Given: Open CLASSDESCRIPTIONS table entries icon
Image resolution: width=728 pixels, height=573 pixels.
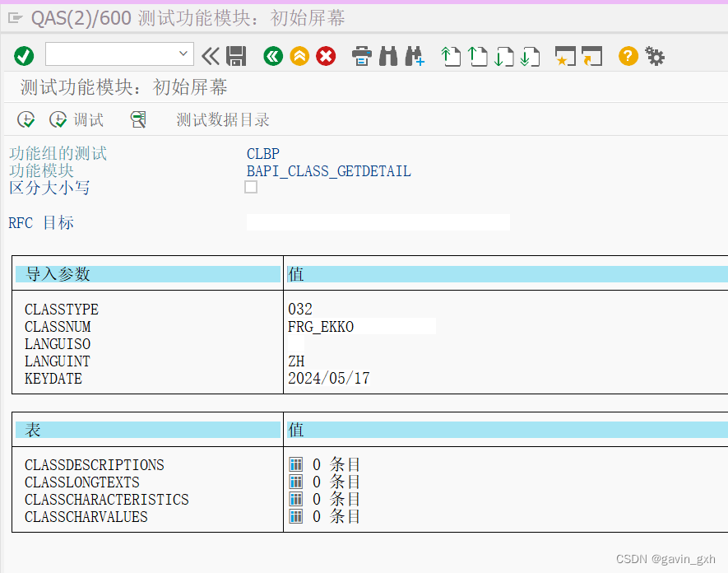Looking at the screenshot, I should pos(295,464).
